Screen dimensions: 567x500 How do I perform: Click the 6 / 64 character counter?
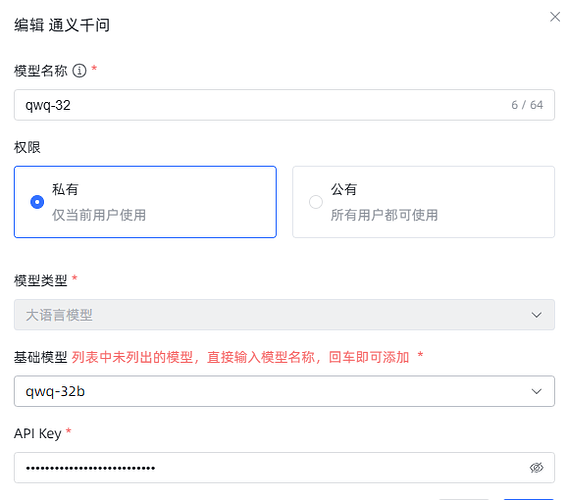coord(527,105)
